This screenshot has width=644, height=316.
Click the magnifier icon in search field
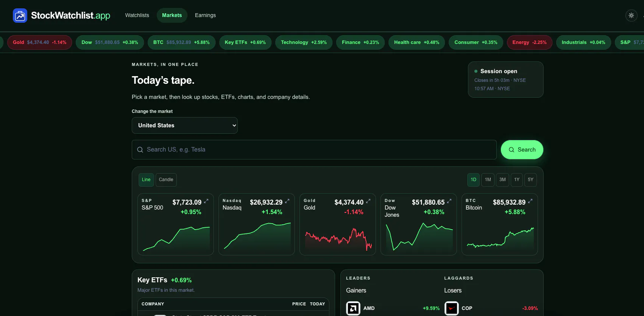pos(140,150)
